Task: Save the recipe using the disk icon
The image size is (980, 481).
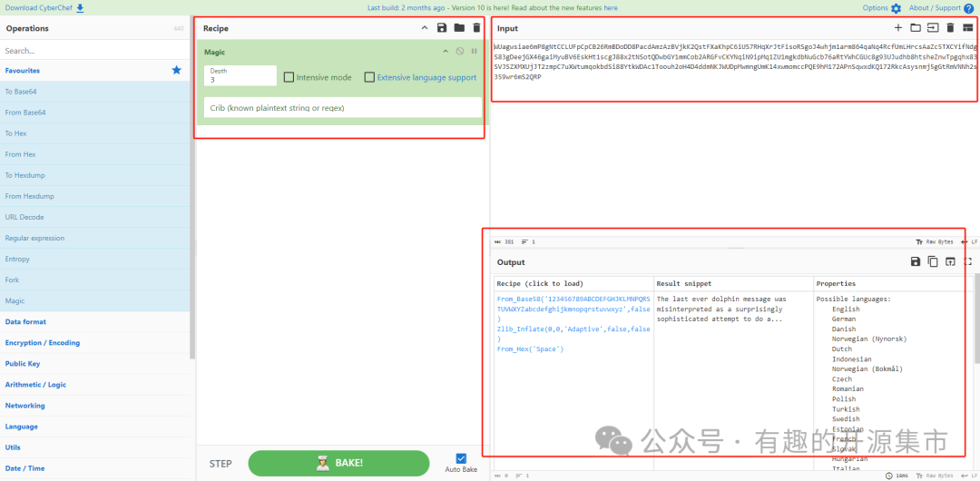Action: click(x=442, y=28)
